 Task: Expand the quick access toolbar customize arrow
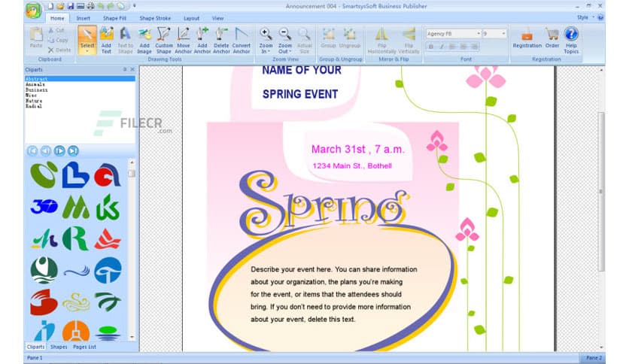click(135, 6)
